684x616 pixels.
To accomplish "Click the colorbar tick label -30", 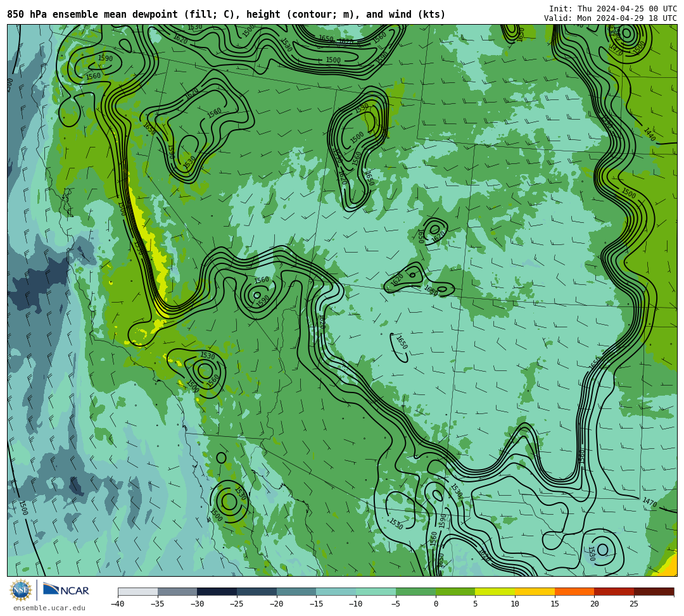I will (197, 604).
